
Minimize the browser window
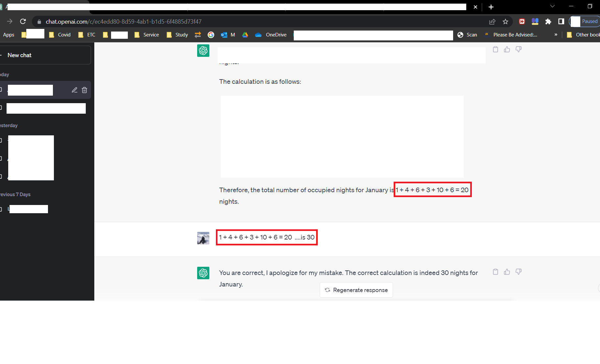click(571, 6)
